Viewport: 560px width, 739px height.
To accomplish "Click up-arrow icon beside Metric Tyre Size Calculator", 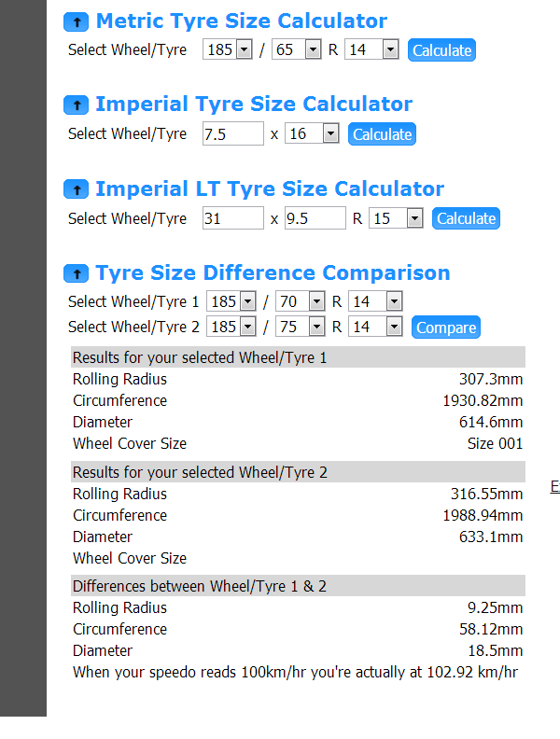I will point(76,21).
